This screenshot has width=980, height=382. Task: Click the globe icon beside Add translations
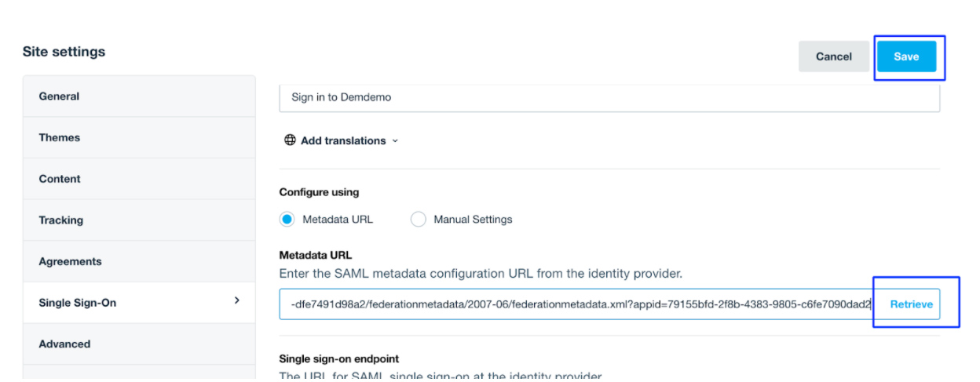click(x=290, y=140)
